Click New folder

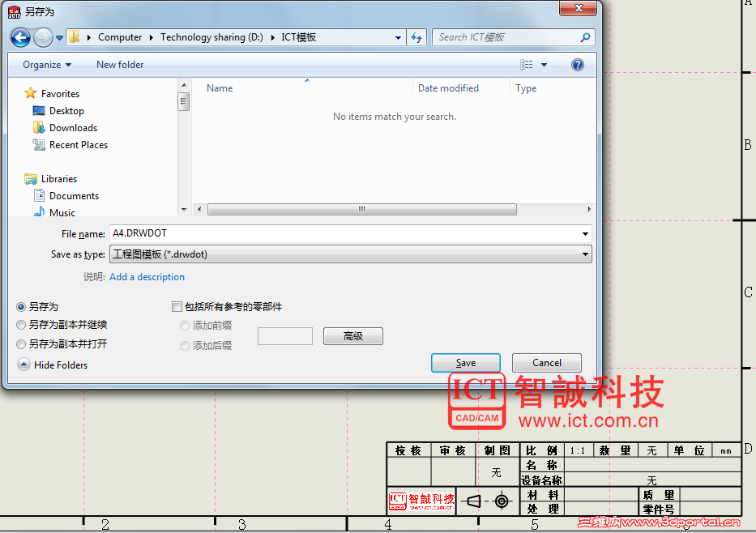[120, 65]
